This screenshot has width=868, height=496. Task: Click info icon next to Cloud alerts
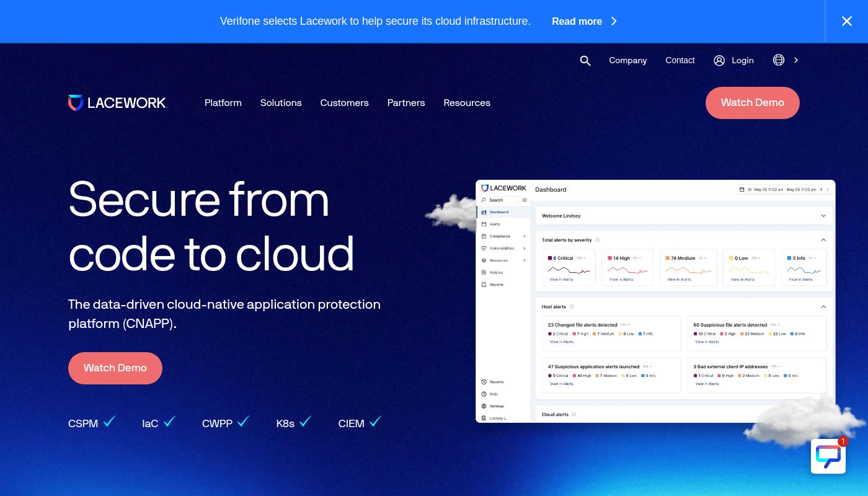pos(574,415)
